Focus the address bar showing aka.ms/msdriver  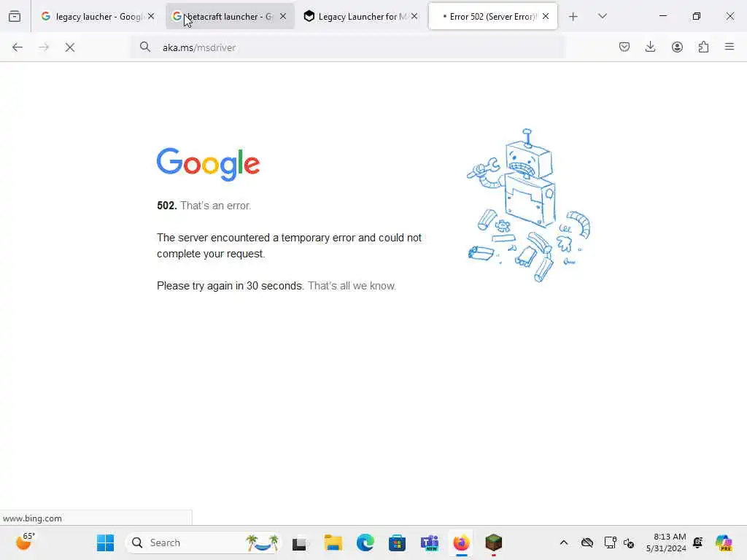click(348, 47)
